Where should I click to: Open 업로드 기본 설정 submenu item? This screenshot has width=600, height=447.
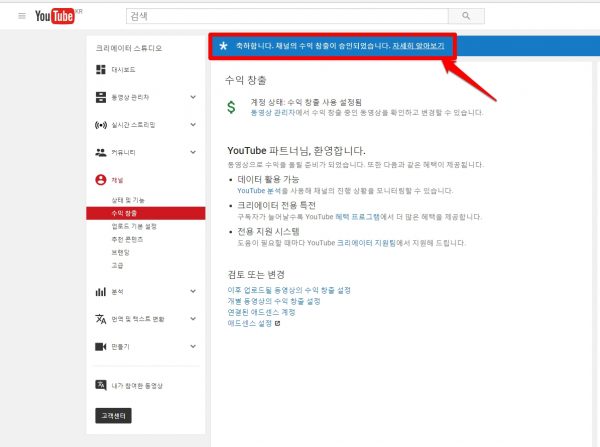[134, 226]
